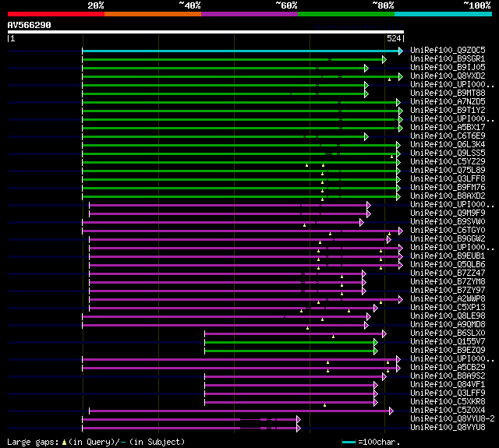Image resolution: width=499 pixels, height=448 pixels.
Task: Open hit UniRef100_A7NZD5
Action: [x=448, y=102]
